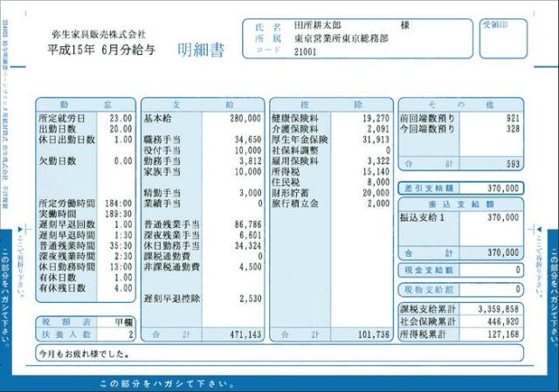Select 控除 total 101,736
The image size is (559, 392).
pyautogui.click(x=374, y=335)
